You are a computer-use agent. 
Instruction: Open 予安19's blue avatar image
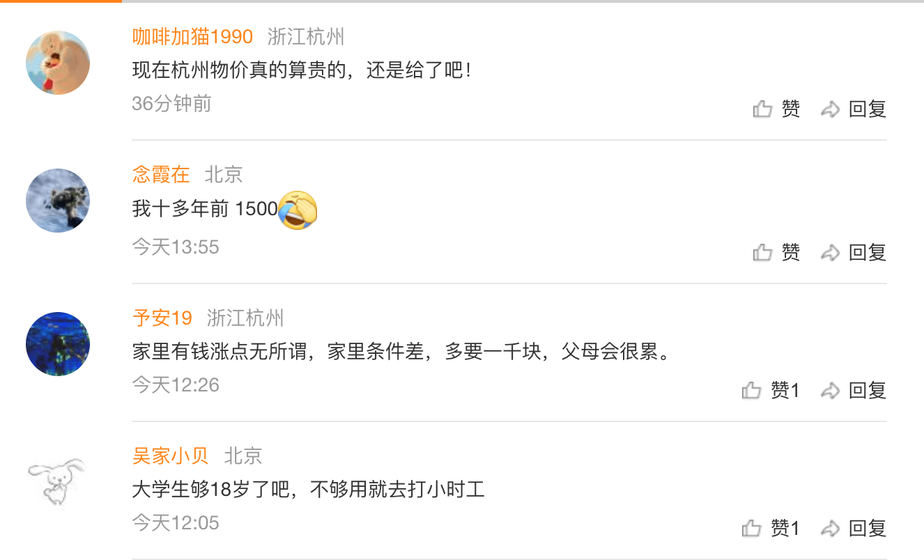coord(58,344)
